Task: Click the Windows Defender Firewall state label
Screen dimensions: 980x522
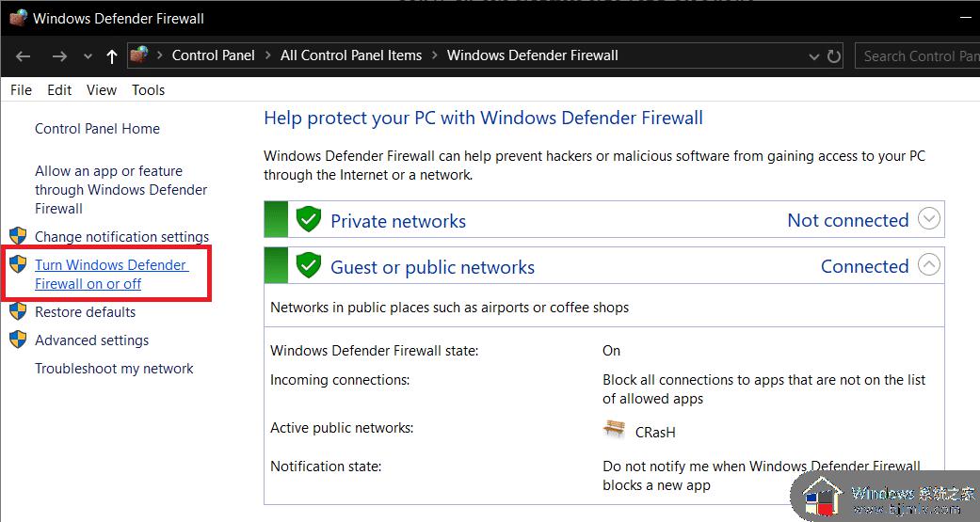Action: pyautogui.click(x=375, y=351)
